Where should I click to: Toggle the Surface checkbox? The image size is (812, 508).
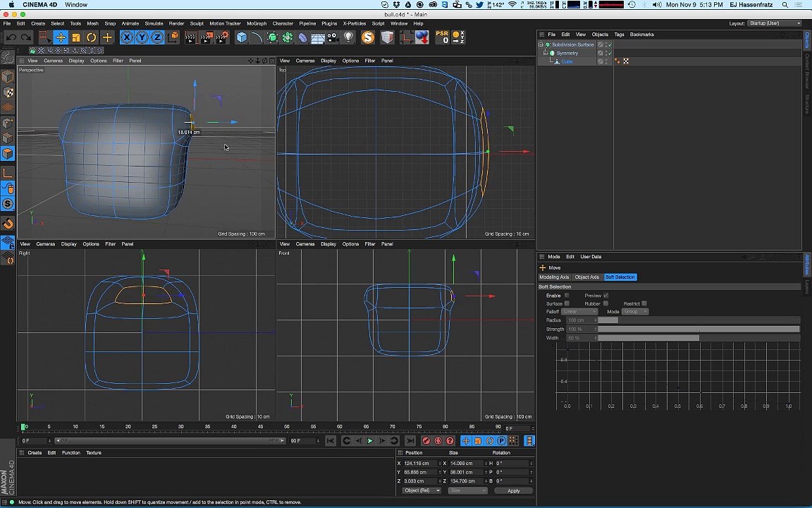click(567, 304)
